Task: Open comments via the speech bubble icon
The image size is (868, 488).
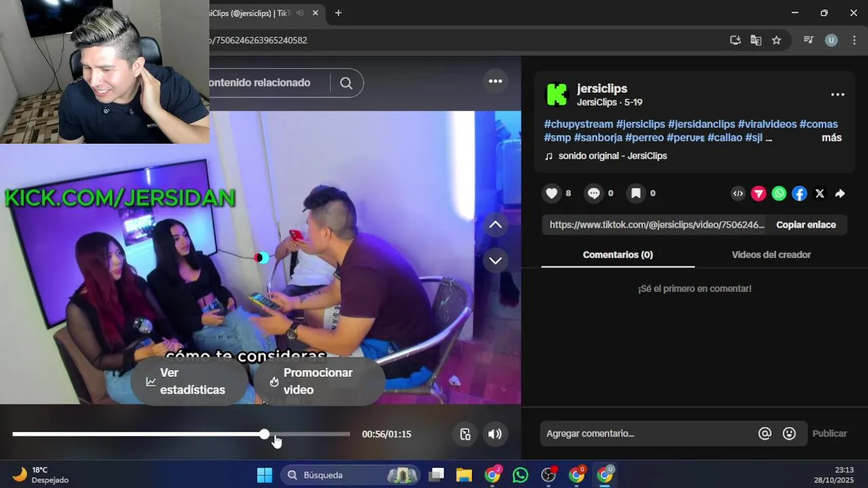Action: coord(594,193)
